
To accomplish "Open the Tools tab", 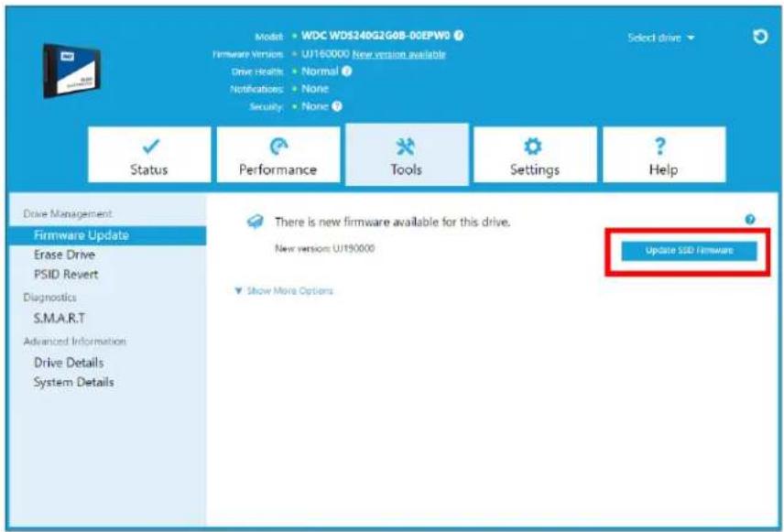I will (x=407, y=155).
